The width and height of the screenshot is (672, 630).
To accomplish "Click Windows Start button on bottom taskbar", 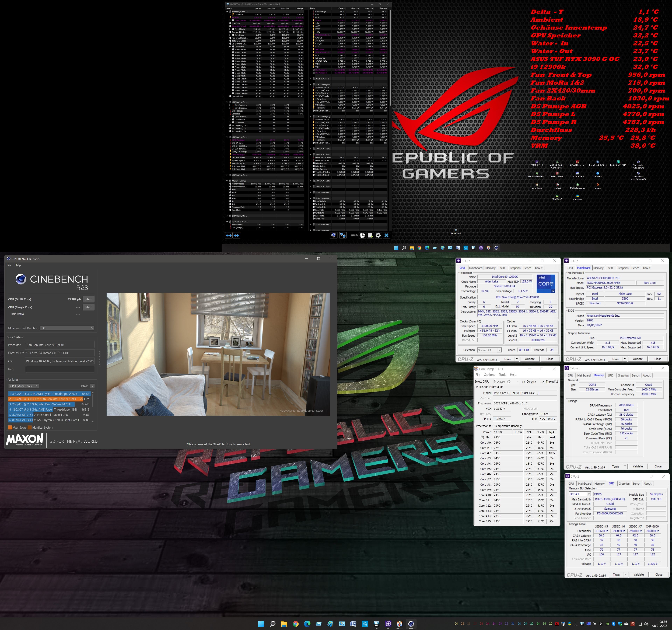I will tap(261, 624).
